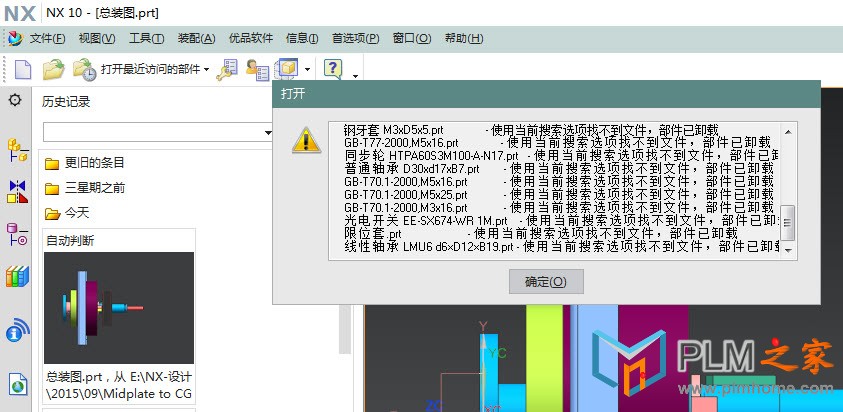Select the 总装图.prt preview thumbnail
This screenshot has height=412, width=843.
click(119, 308)
